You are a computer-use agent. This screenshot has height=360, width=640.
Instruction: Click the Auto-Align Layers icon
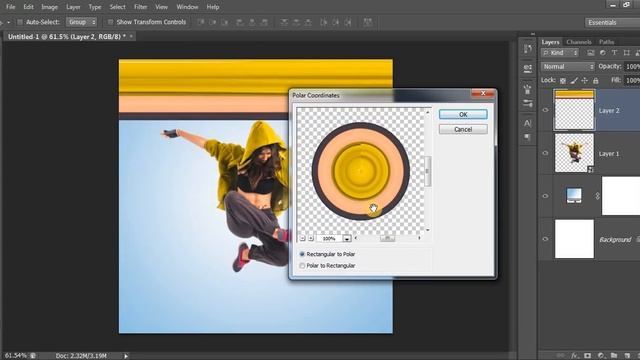[x=368, y=22]
